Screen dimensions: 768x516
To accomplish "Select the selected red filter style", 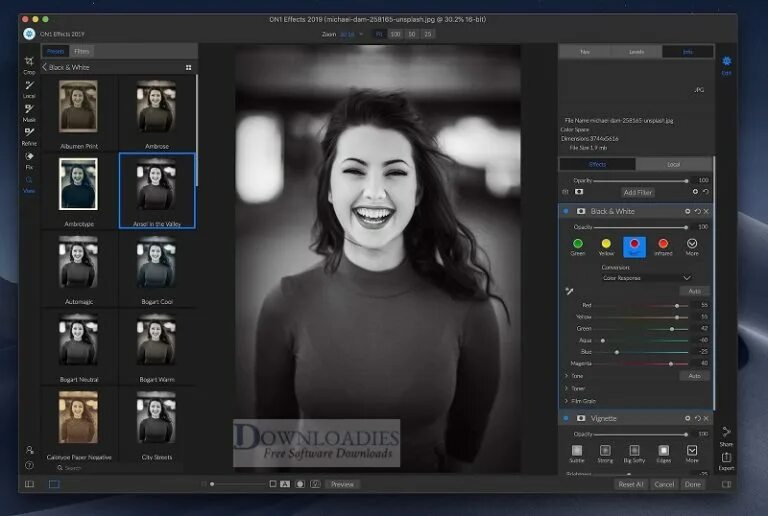I will click(x=634, y=247).
